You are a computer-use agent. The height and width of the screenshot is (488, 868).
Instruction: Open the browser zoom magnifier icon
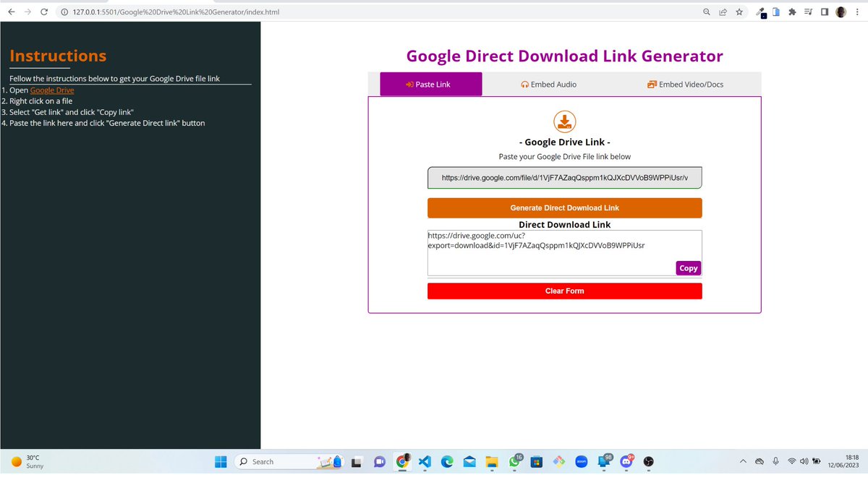tap(707, 12)
